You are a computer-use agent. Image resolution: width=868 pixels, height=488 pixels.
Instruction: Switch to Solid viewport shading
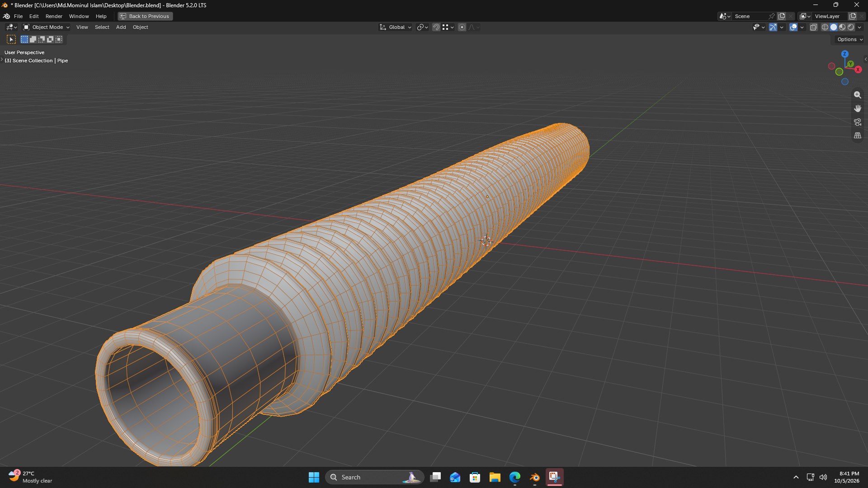coord(834,27)
